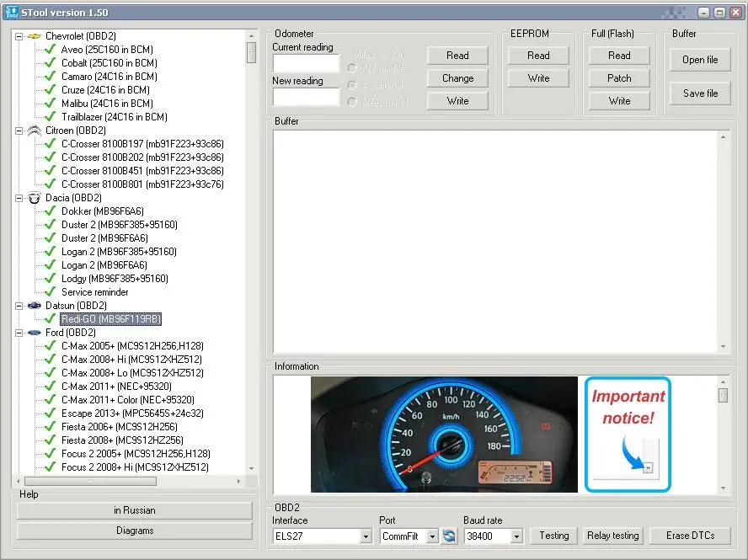Write the Full (Flash) memory

pyautogui.click(x=619, y=101)
